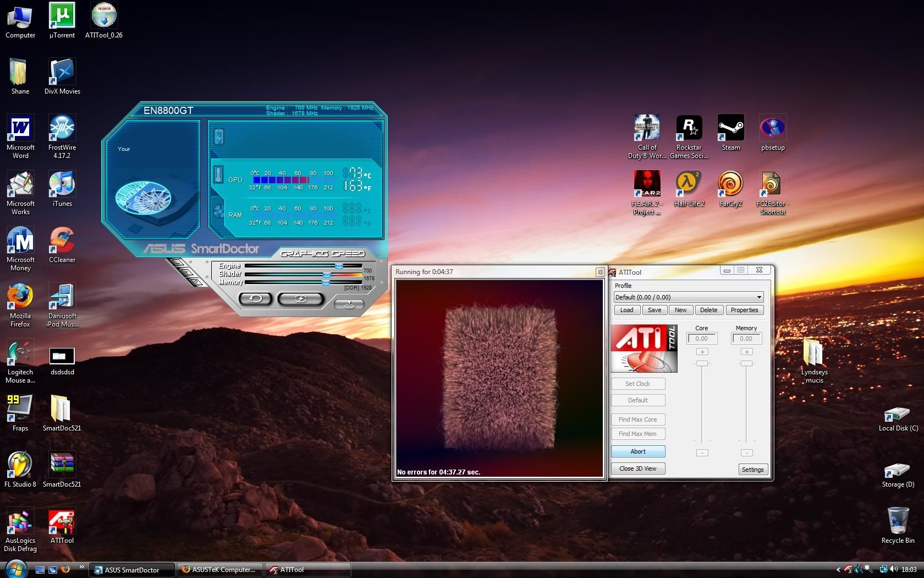Increase Memory clock with plus button
This screenshot has height=578, width=924.
click(746, 352)
